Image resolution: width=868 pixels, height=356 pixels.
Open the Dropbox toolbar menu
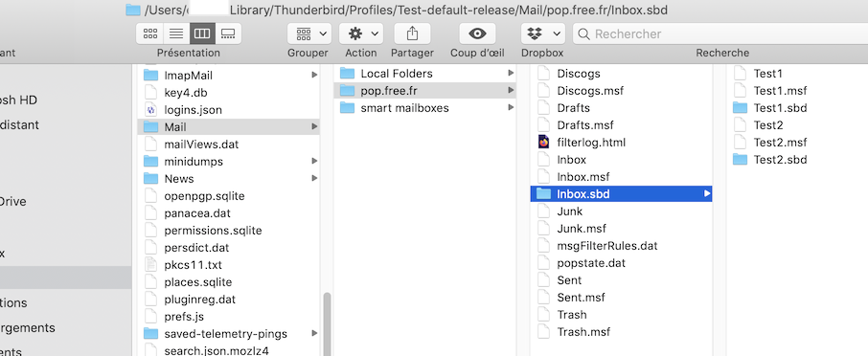tap(542, 33)
